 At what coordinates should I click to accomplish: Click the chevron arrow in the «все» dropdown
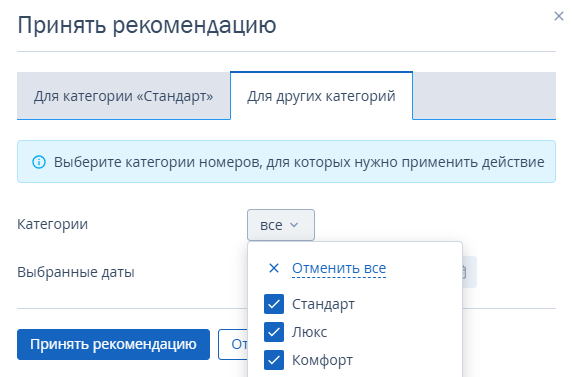pos(294,225)
